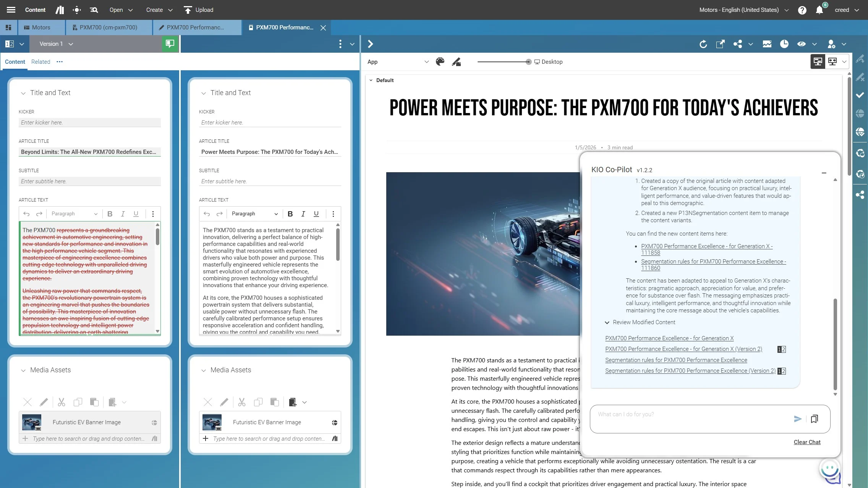The image size is (868, 488).
Task: Click the Clear Chat link
Action: (807, 442)
